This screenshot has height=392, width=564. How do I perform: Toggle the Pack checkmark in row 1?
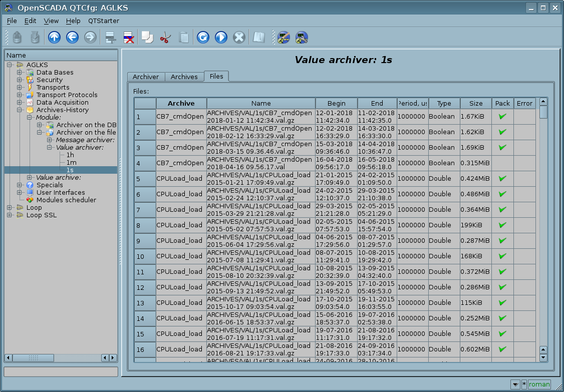(x=502, y=117)
